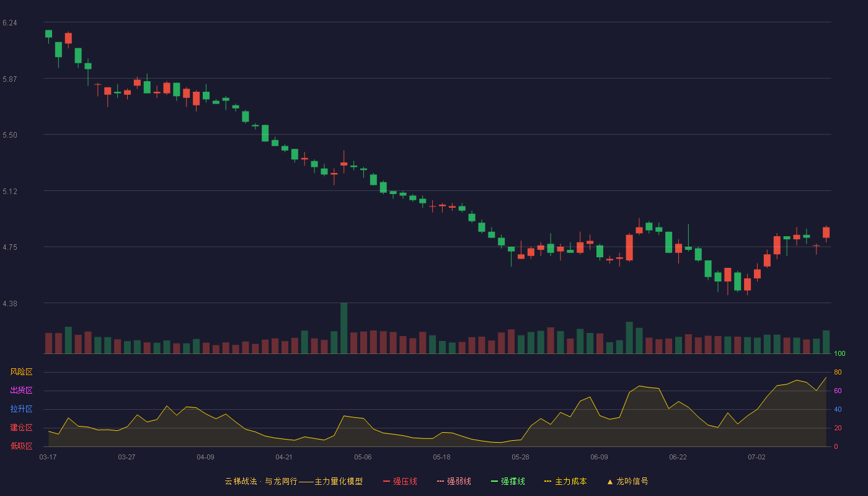868x496 pixels.
Task: Click the 07-02 date axis label
Action: (756, 457)
